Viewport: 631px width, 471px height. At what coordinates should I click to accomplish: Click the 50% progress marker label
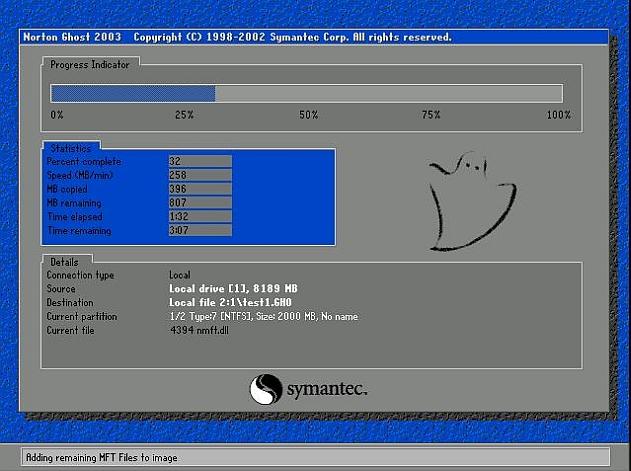(x=309, y=115)
